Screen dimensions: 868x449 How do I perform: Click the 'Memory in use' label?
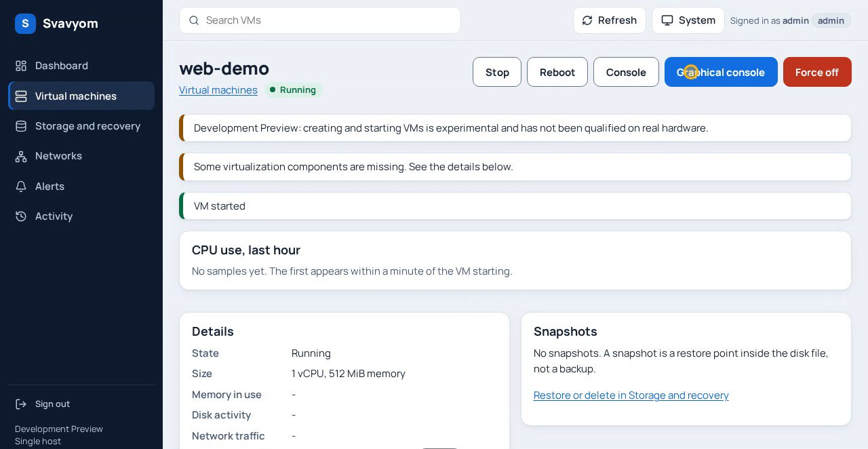coord(226,395)
